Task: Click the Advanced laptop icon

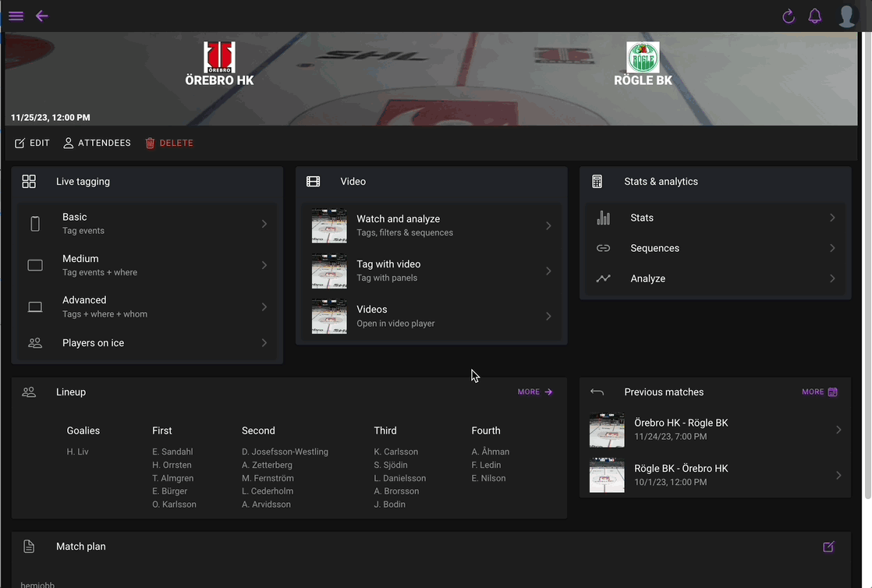Action: pos(35,307)
